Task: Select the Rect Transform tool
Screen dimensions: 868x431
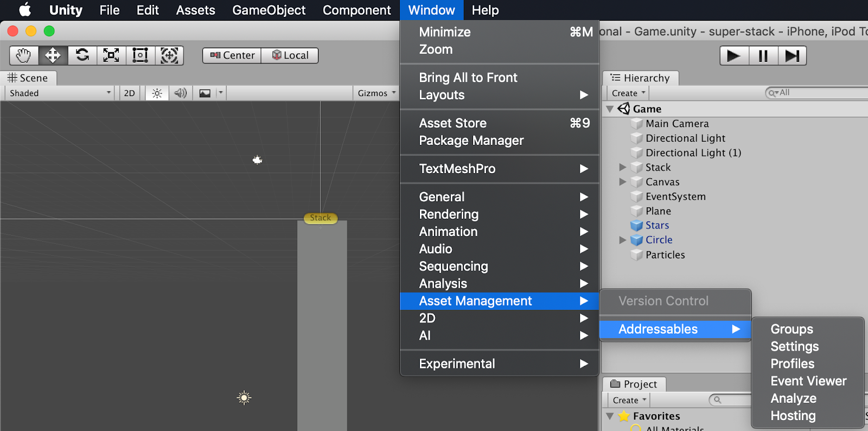Action: tap(141, 55)
